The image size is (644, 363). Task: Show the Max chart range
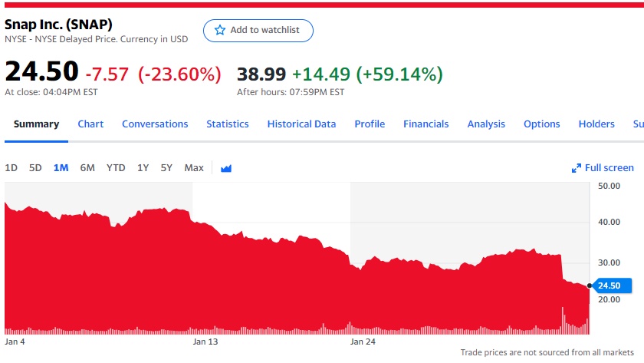(194, 168)
